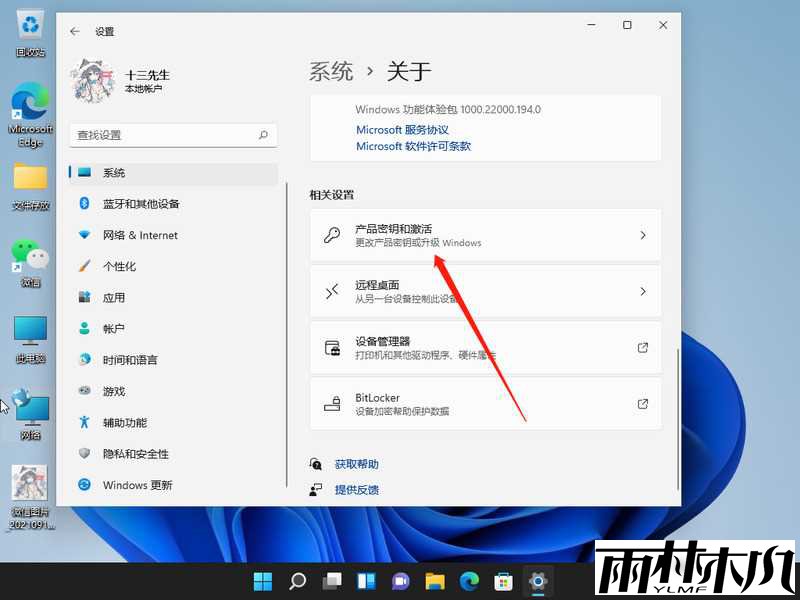Image resolution: width=800 pixels, height=600 pixels.
Task: Expand the 远程桌面 item chevron
Action: [643, 291]
